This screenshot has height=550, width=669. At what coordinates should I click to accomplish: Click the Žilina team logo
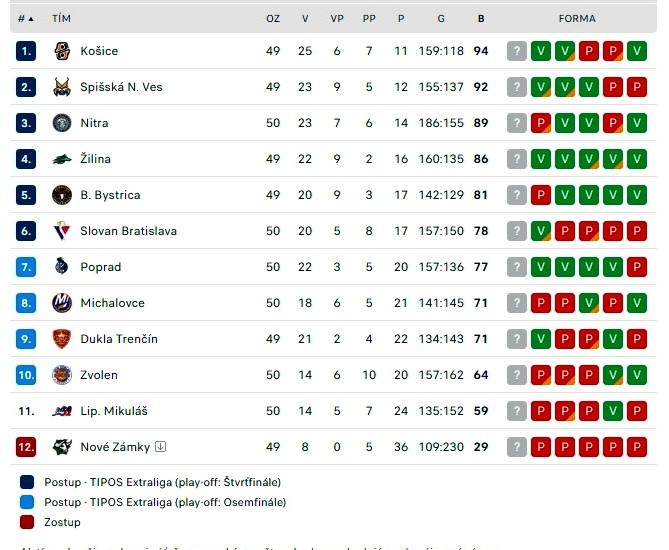coord(62,159)
